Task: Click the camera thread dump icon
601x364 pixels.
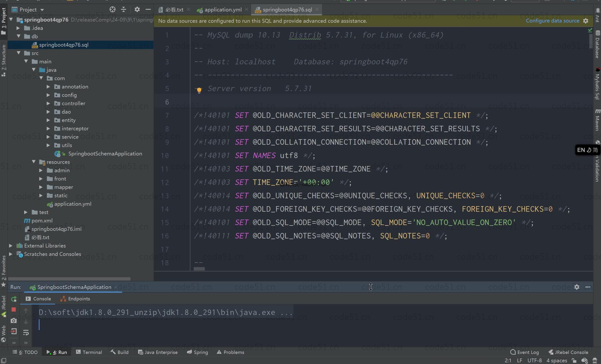Action: tap(14, 320)
